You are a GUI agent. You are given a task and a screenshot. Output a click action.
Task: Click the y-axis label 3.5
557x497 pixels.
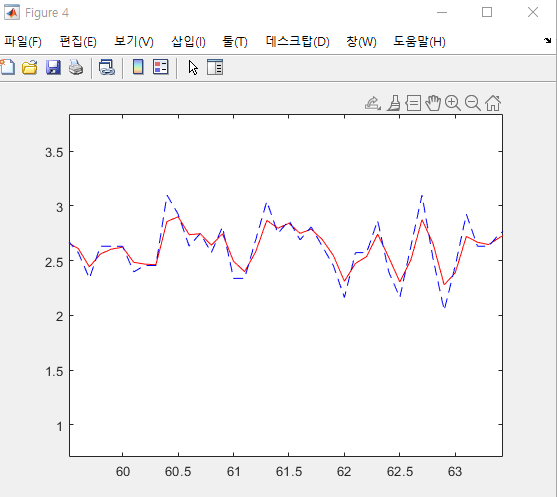(54, 152)
